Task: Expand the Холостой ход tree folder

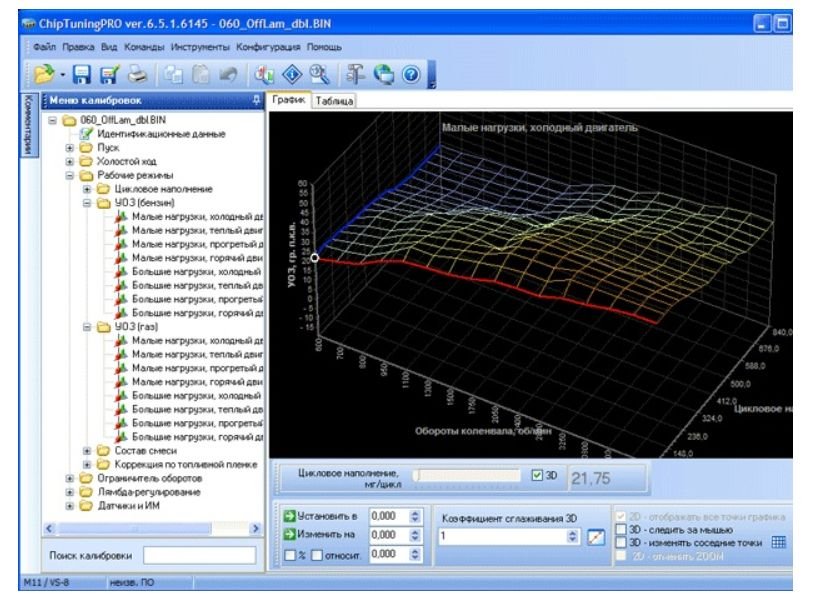Action: pyautogui.click(x=71, y=161)
